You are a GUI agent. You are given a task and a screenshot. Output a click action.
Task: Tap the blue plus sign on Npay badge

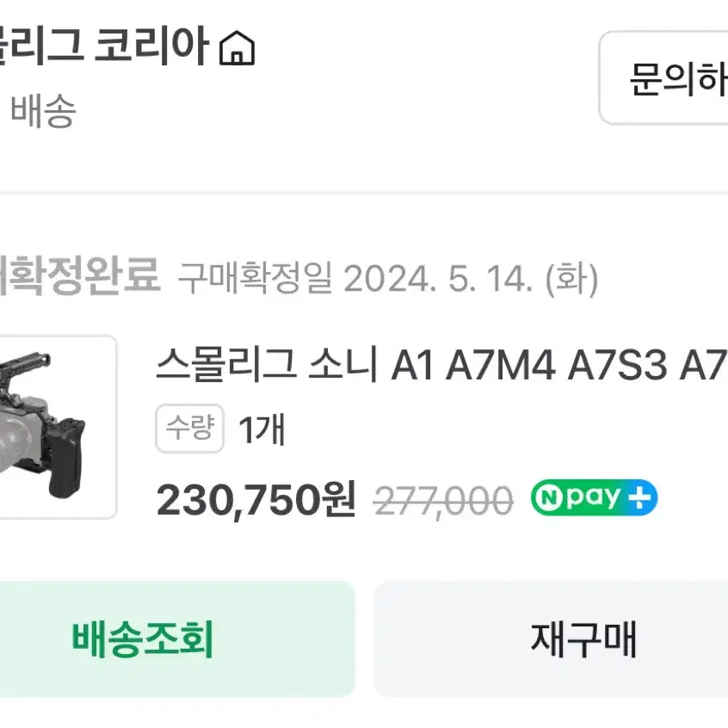(x=639, y=497)
